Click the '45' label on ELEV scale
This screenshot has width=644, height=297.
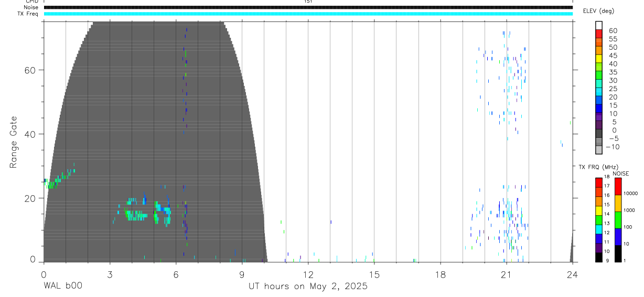613,56
